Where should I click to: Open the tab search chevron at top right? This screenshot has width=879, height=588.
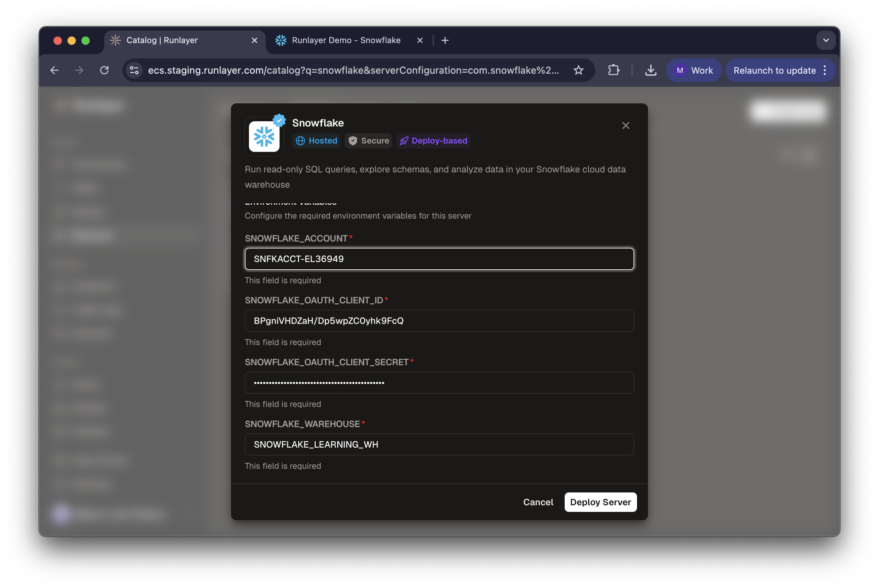click(825, 40)
